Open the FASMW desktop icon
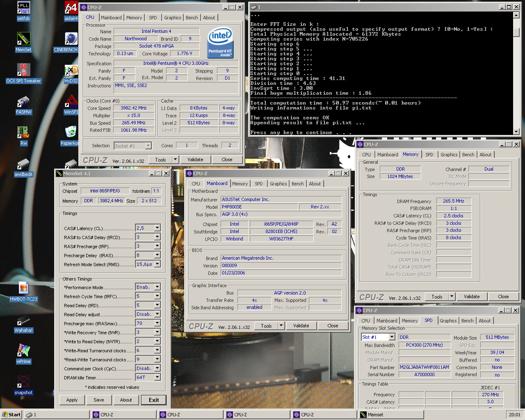This screenshot has height=420, width=525. point(23,104)
